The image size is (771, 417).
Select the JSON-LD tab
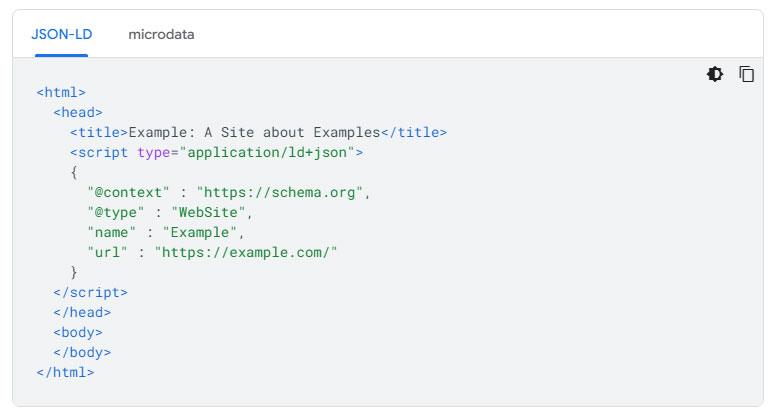[x=61, y=34]
